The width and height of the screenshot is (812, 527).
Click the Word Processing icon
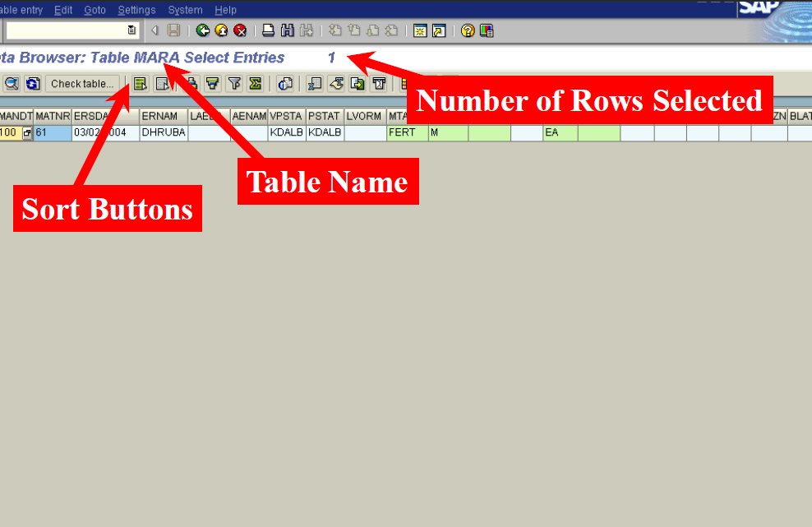pos(336,83)
